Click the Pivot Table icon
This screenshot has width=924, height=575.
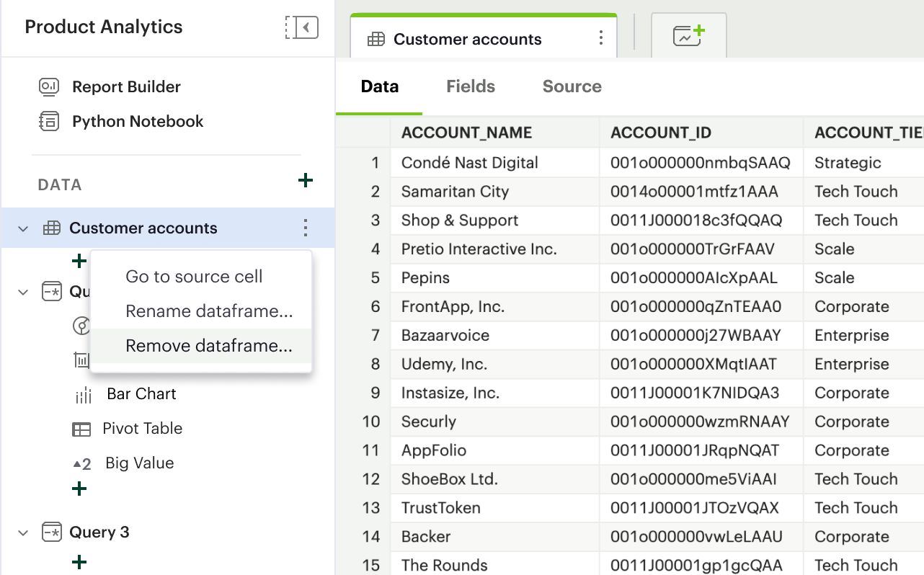pos(81,429)
